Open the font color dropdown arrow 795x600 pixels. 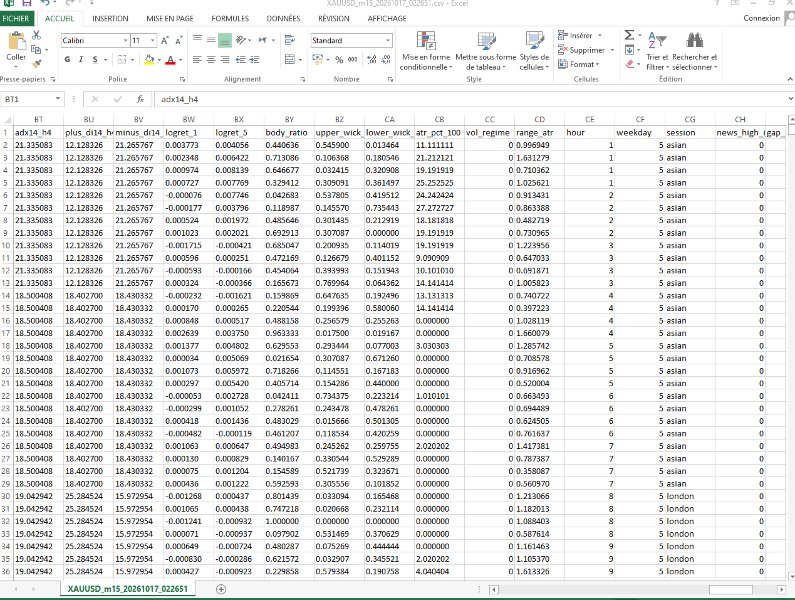pos(180,60)
